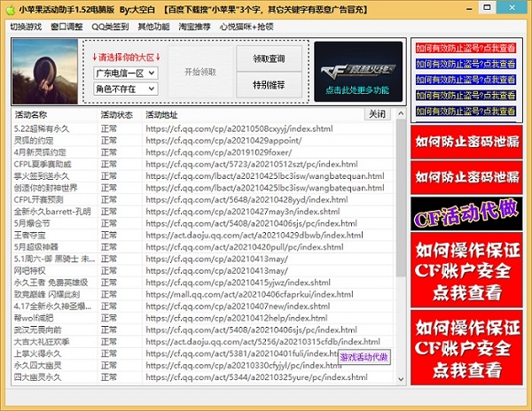Image resolution: width=532 pixels, height=411 pixels.
Task: Select the 创造你的封神世界 activity row
Action: [x=202, y=188]
